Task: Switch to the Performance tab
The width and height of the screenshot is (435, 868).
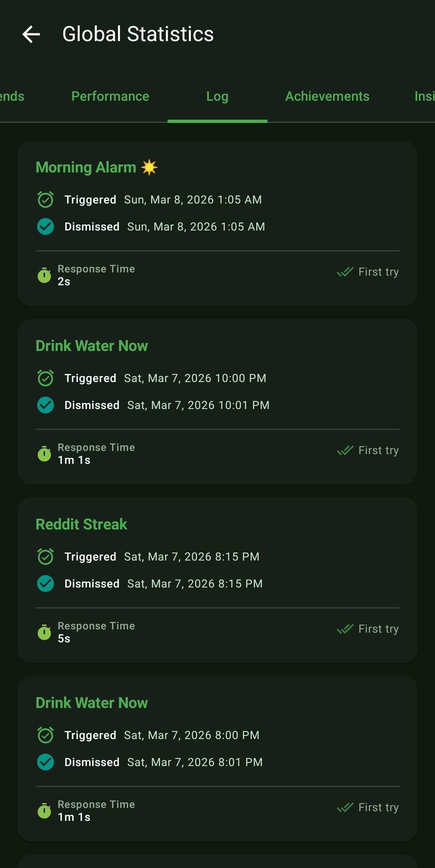Action: [x=110, y=96]
